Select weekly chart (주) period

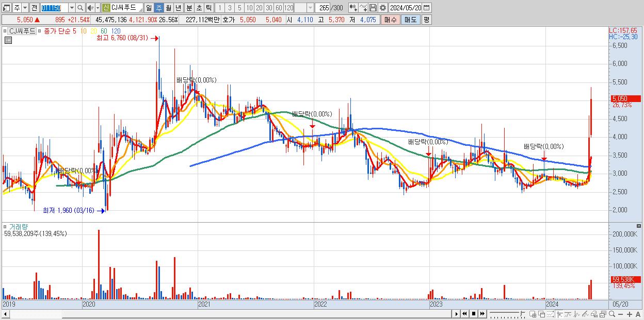(x=158, y=8)
